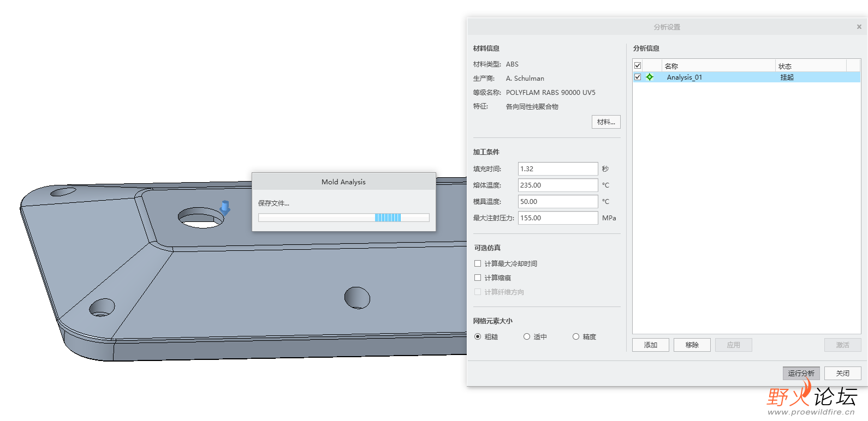Click the blue injection point arrow on model

(224, 207)
